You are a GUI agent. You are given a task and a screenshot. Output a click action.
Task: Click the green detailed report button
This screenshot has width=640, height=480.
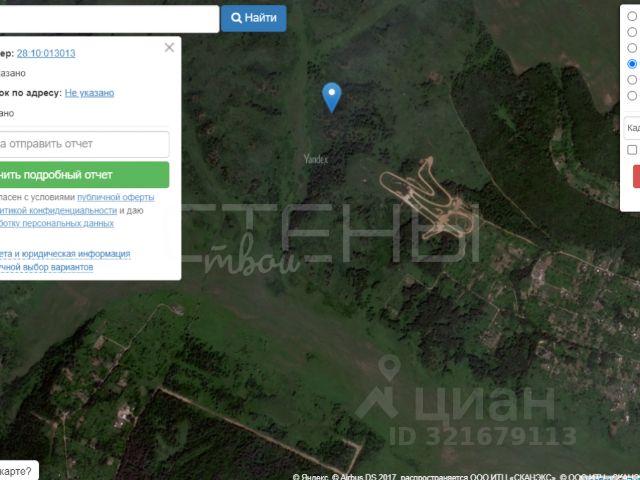(84, 175)
